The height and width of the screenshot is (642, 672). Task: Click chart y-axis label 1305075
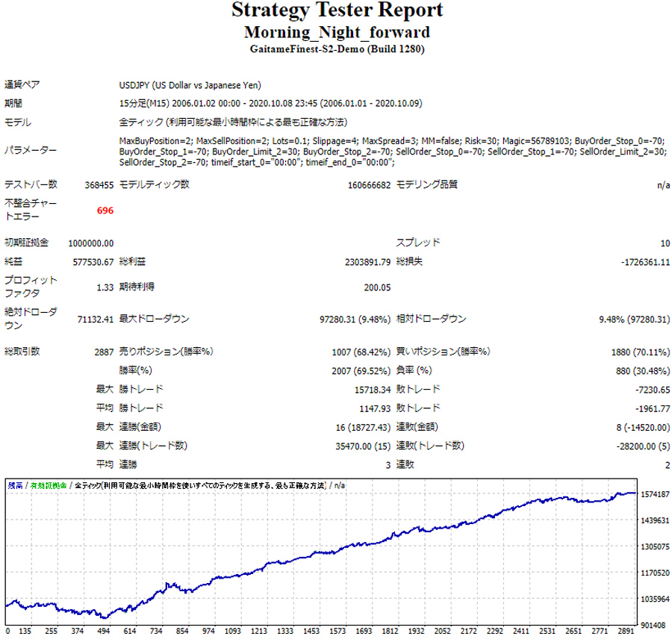tap(655, 547)
